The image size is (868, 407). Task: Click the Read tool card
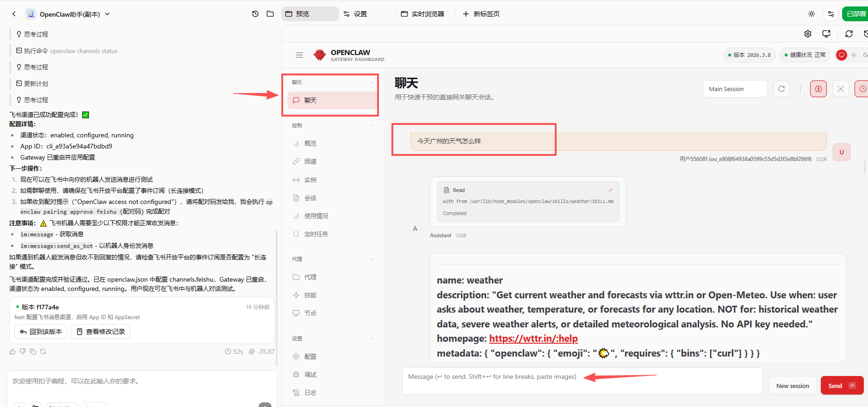[x=528, y=202]
